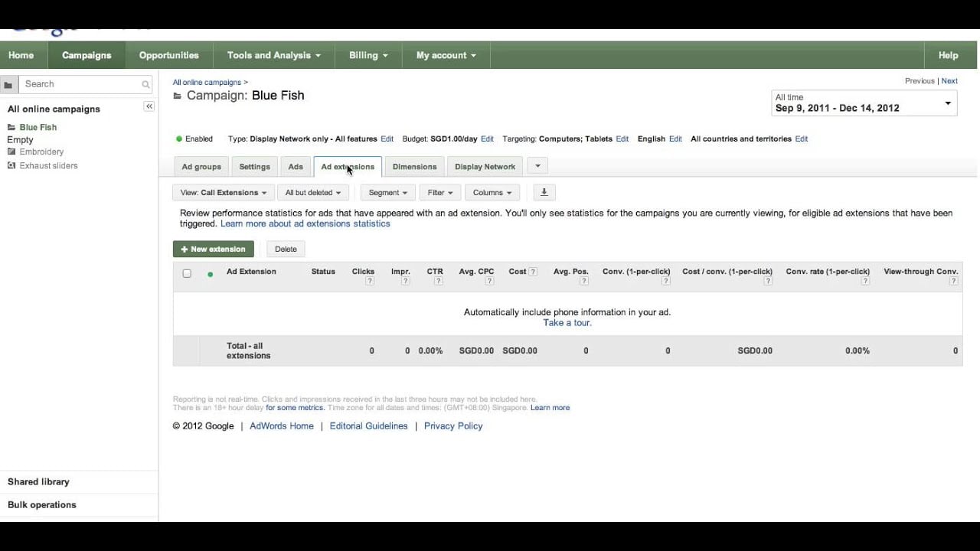Edit the Budget SGD1.00/day setting
This screenshot has height=551, width=980.
pyautogui.click(x=487, y=139)
